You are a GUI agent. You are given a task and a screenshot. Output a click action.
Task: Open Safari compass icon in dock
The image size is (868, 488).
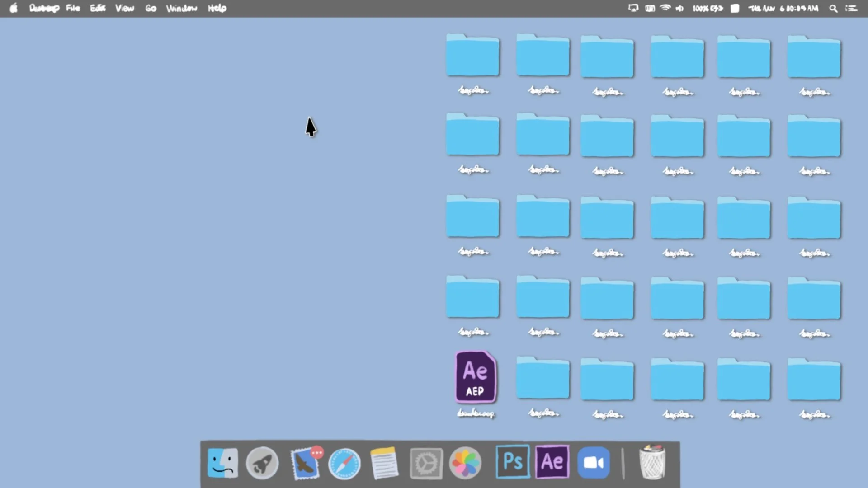pos(344,464)
